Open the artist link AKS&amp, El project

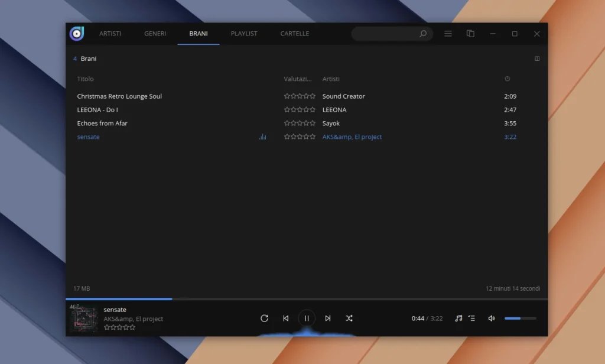352,136
